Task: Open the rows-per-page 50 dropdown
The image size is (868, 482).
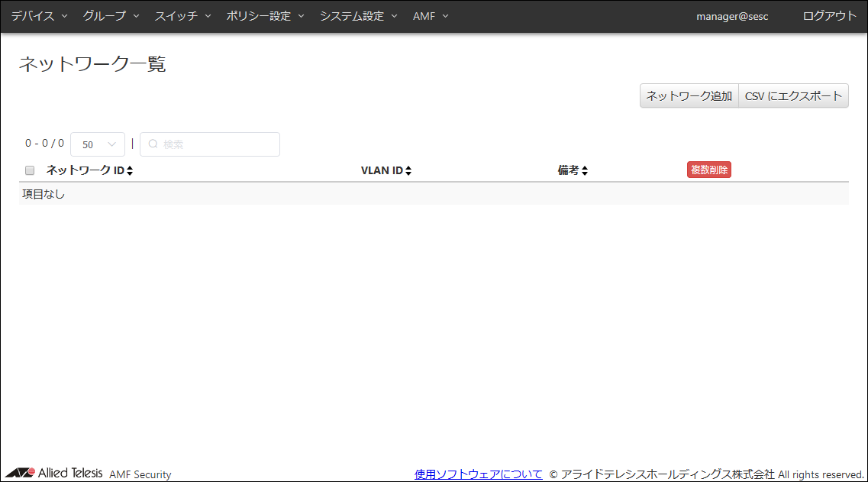Action: (x=98, y=144)
